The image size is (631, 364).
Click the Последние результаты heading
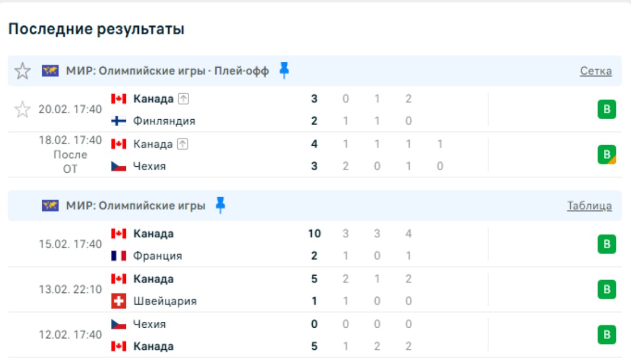pos(96,29)
